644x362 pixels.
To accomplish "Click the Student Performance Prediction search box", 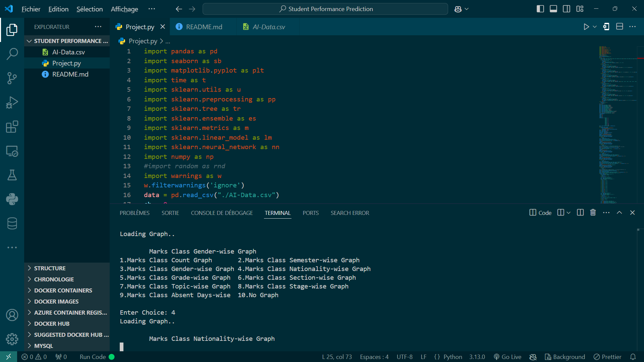I will [x=325, y=9].
